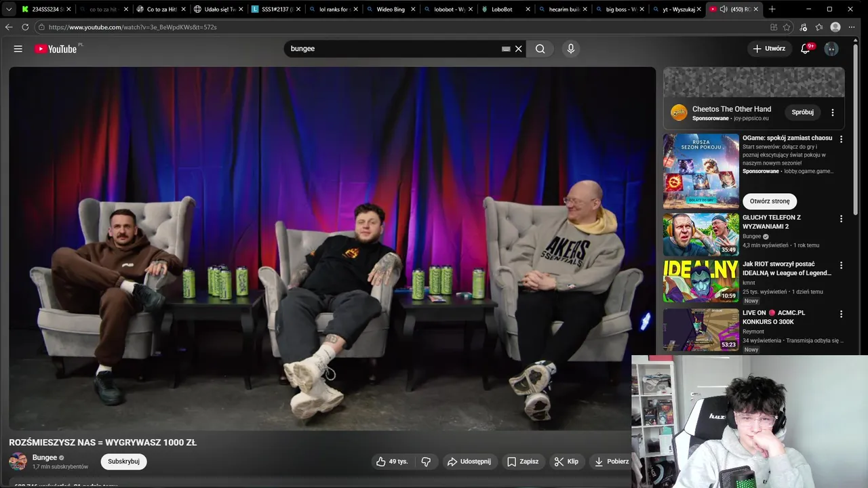Viewport: 868px width, 488px height.
Task: Click the Subskrybuj button
Action: [x=123, y=462]
